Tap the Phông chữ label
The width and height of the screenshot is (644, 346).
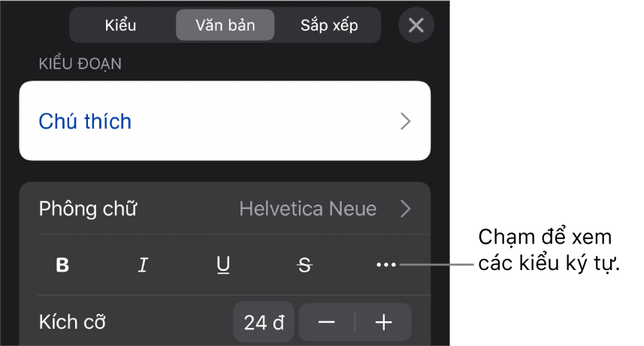coord(88,209)
